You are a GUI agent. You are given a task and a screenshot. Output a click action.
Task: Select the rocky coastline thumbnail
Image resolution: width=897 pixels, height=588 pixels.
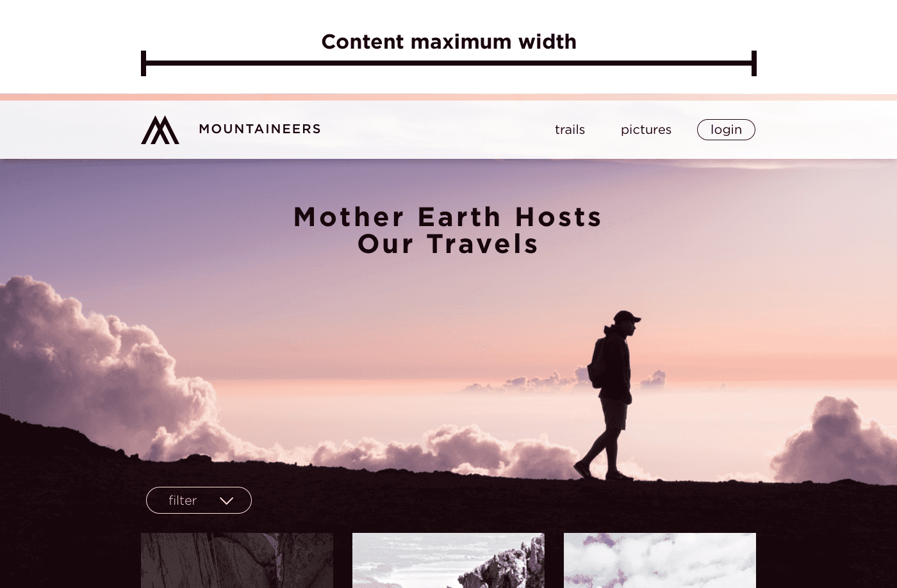coord(448,560)
